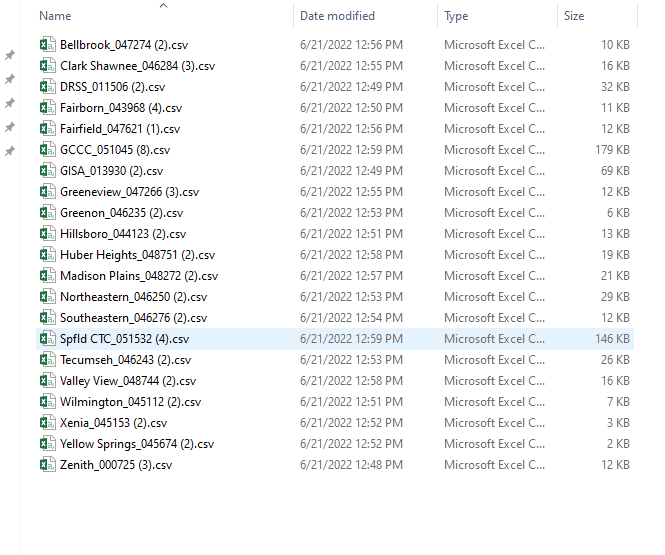Toggle the sort direction arrow above Name

coord(163,6)
